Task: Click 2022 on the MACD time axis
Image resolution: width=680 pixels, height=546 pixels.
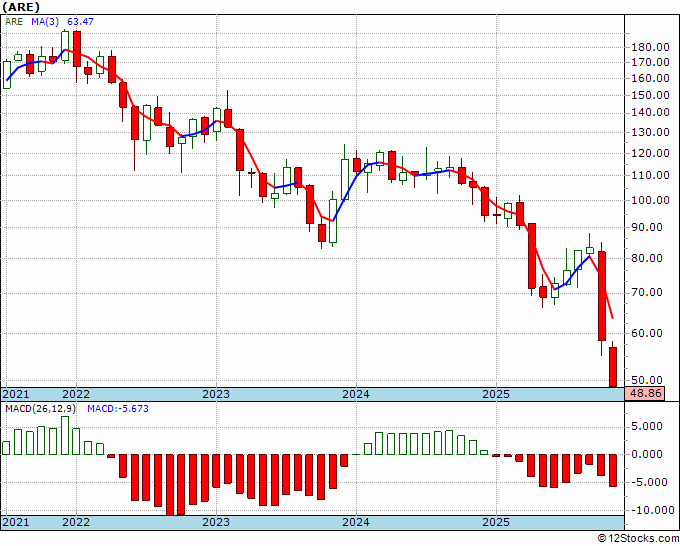Action: coord(76,522)
